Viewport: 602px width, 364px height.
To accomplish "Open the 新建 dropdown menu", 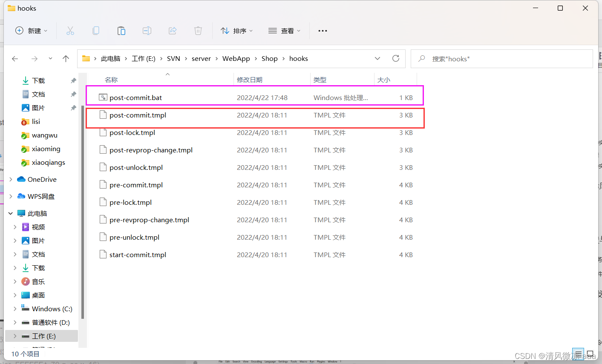I will point(31,31).
